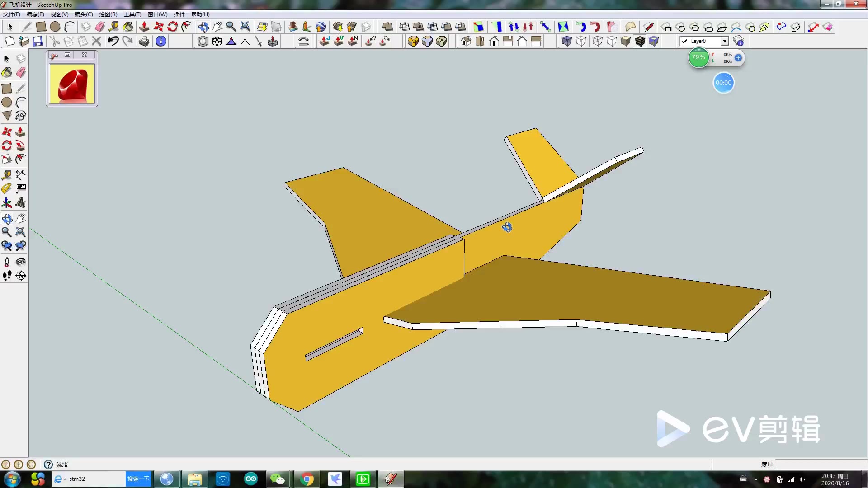Select the Text label ABC tool
The image size is (868, 488).
point(21,188)
